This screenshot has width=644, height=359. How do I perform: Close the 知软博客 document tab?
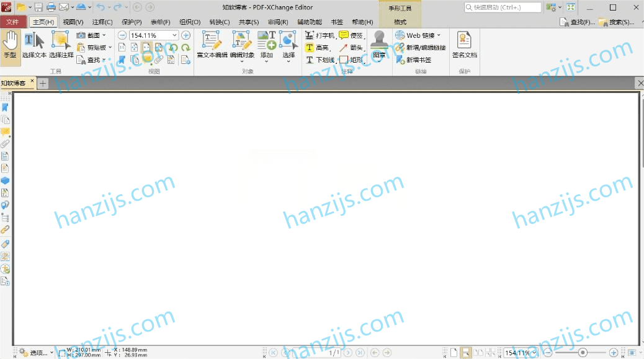32,81
